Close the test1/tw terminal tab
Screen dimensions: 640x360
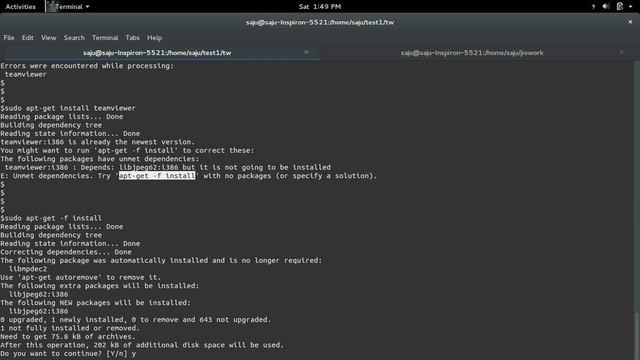tap(306, 52)
